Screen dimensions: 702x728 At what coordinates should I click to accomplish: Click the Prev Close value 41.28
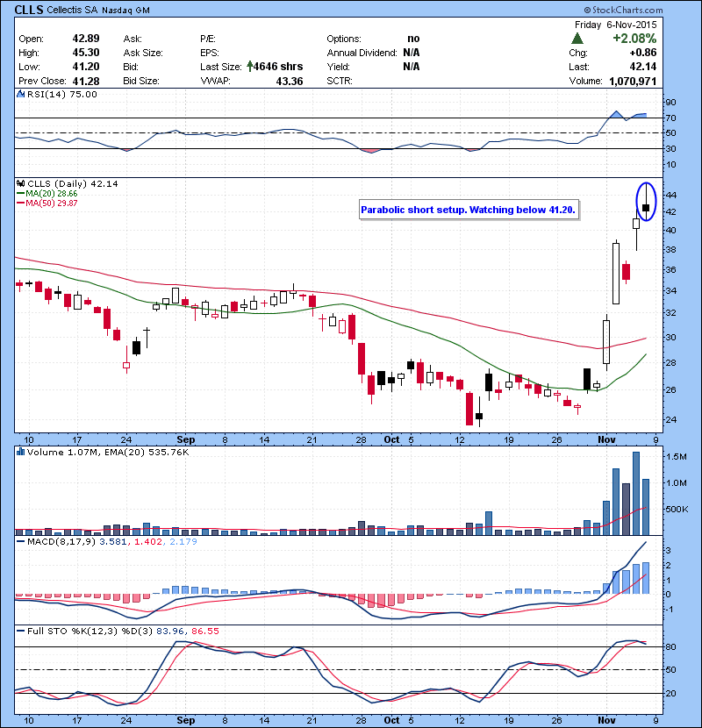[86, 81]
